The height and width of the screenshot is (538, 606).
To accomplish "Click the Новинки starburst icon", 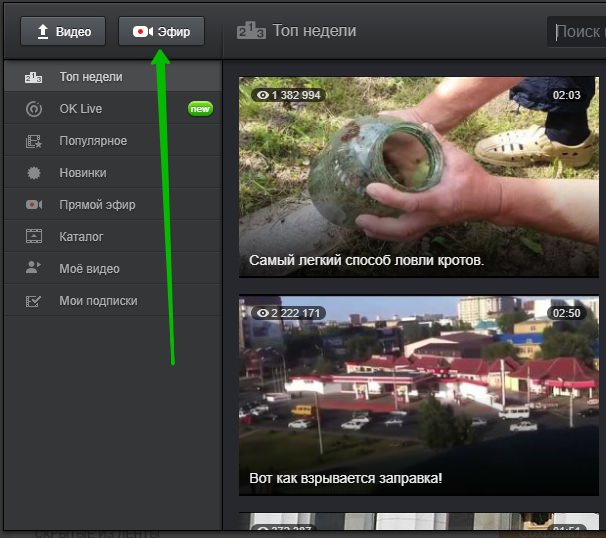I will pyautogui.click(x=34, y=173).
